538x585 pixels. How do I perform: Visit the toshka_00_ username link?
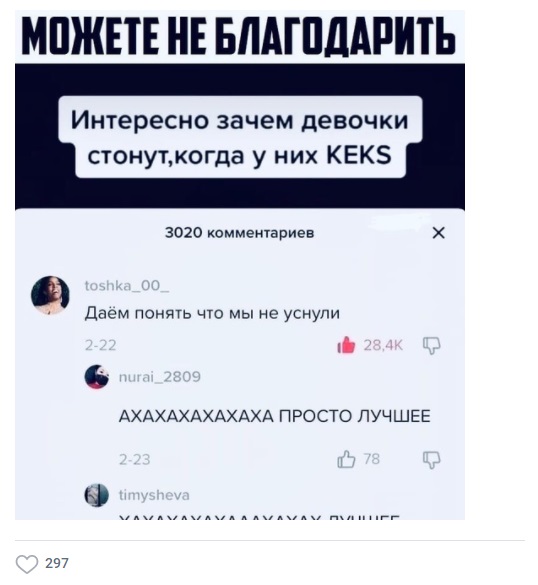127,286
